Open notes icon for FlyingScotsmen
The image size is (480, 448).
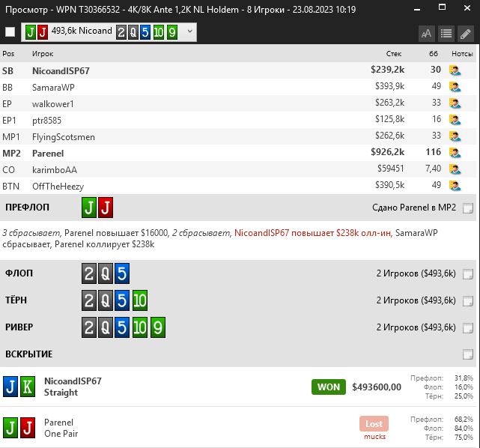coord(455,136)
